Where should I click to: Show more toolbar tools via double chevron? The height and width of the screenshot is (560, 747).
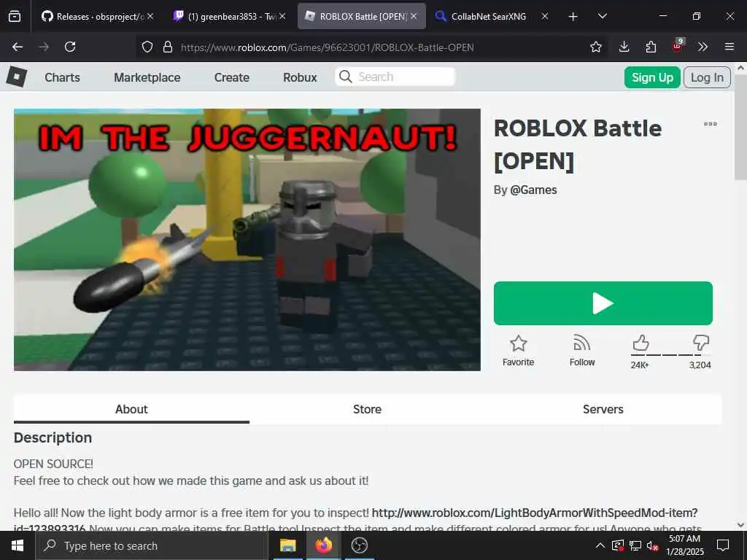(703, 47)
